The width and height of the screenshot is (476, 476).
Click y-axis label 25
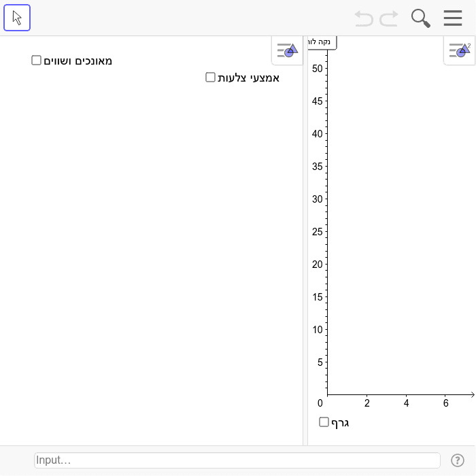coord(318,232)
